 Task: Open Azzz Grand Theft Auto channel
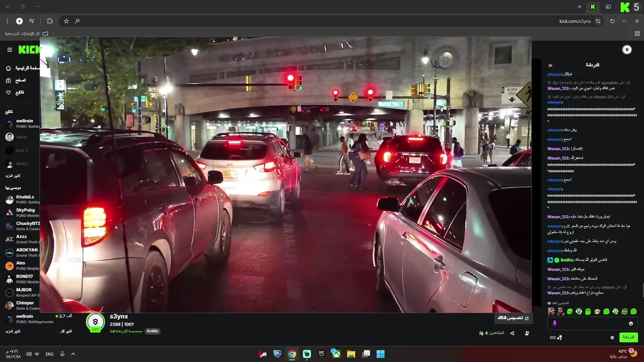23,239
